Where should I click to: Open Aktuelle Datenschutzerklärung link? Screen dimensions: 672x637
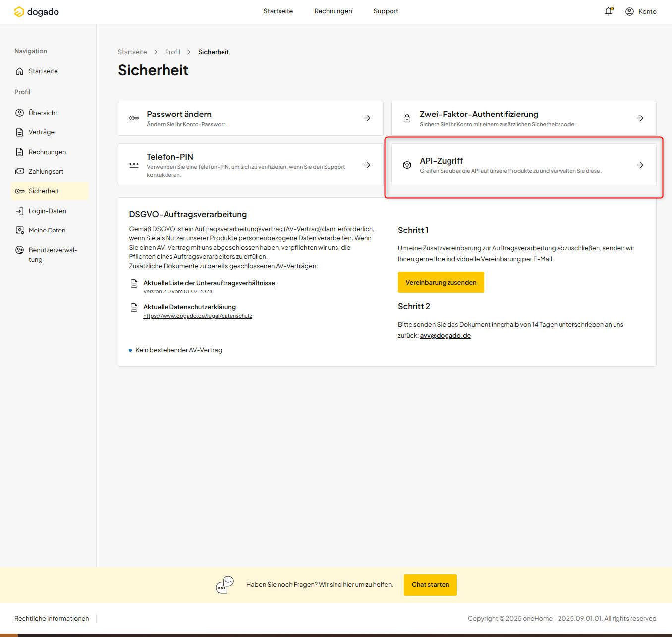click(x=190, y=307)
